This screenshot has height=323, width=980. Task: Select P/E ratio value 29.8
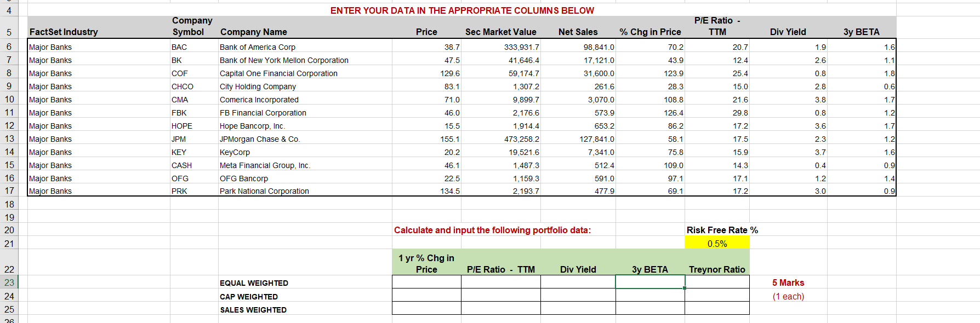(x=717, y=112)
